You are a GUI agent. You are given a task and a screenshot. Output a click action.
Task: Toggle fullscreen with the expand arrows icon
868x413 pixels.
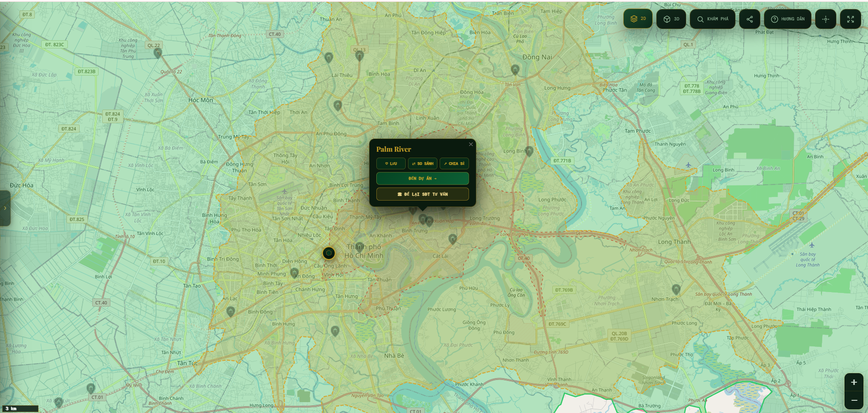tap(850, 19)
